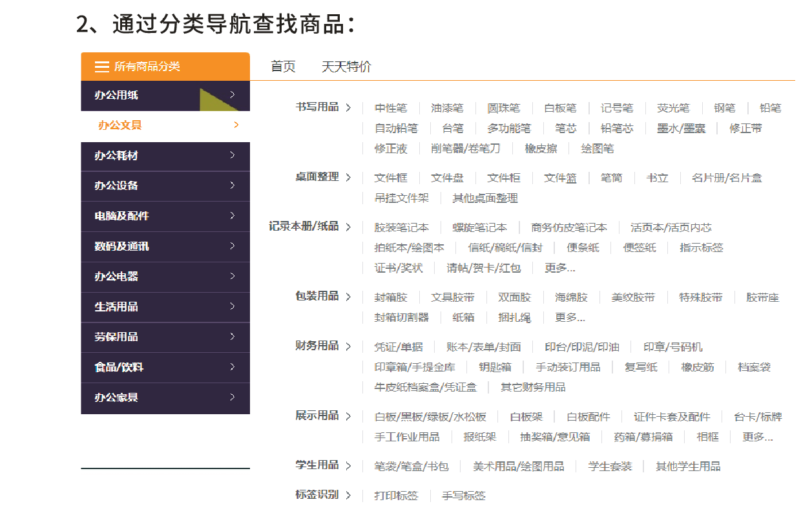Click the arrow next to 展示用品
This screenshot has height=515, width=812.
(349, 417)
